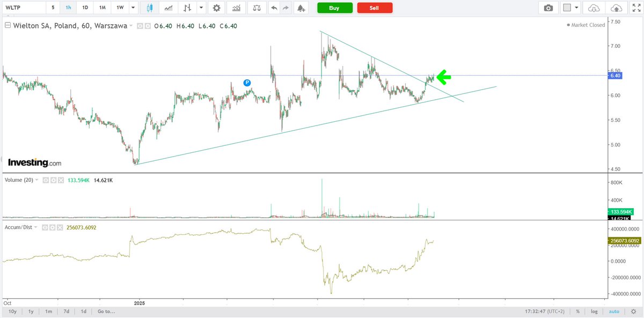The height and width of the screenshot is (318, 644).
Task: Collapse the Wielton SA legend box
Action: click(8, 26)
